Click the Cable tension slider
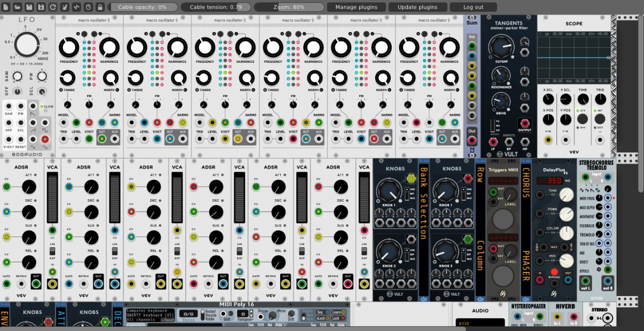This screenshot has width=644, height=331. coord(215,7)
